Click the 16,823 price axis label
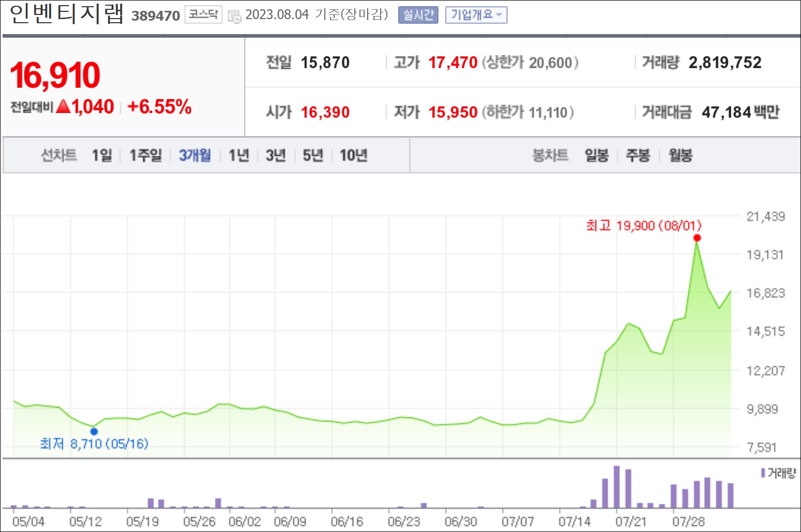This screenshot has height=532, width=801. 765,293
